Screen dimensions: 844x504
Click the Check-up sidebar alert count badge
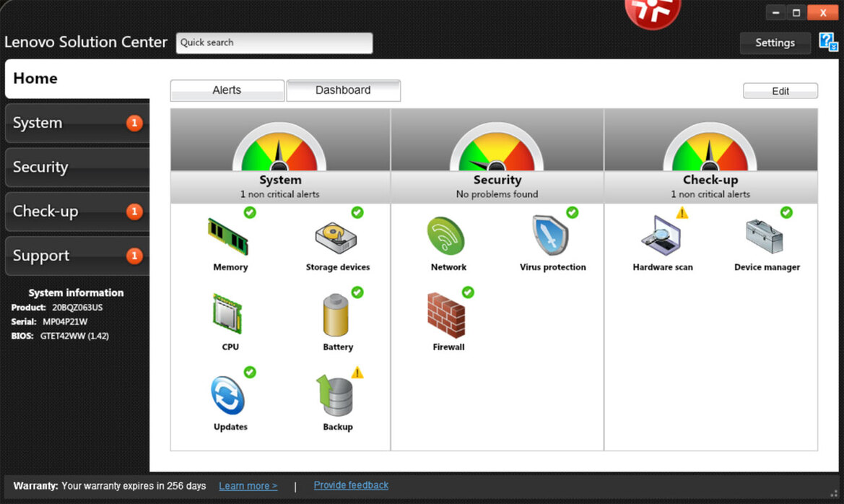tap(134, 212)
